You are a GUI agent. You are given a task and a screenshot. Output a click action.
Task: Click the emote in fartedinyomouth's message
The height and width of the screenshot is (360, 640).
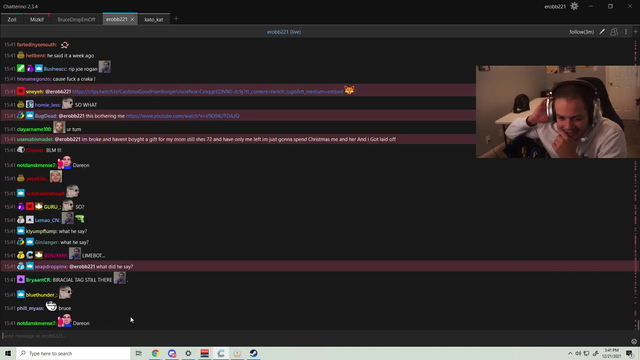[64, 44]
